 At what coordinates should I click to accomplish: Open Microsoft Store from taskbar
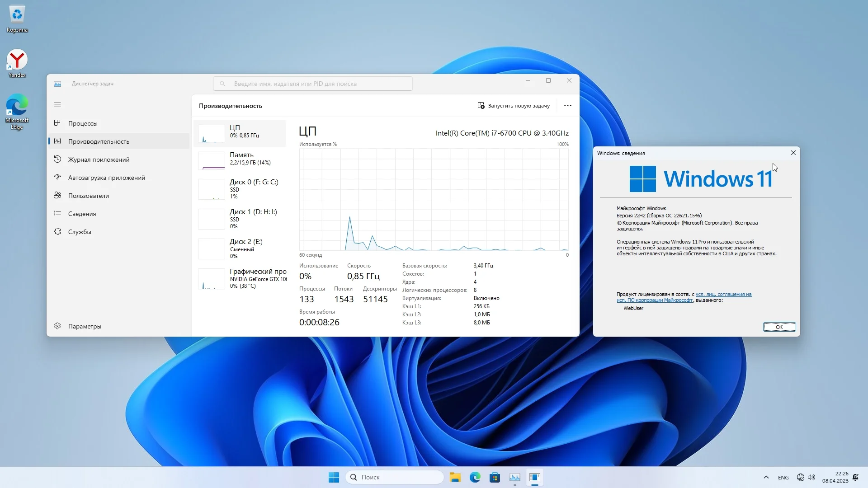pyautogui.click(x=495, y=477)
